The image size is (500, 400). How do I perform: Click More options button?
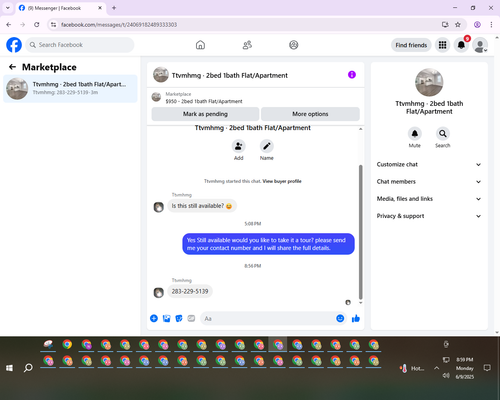point(310,114)
